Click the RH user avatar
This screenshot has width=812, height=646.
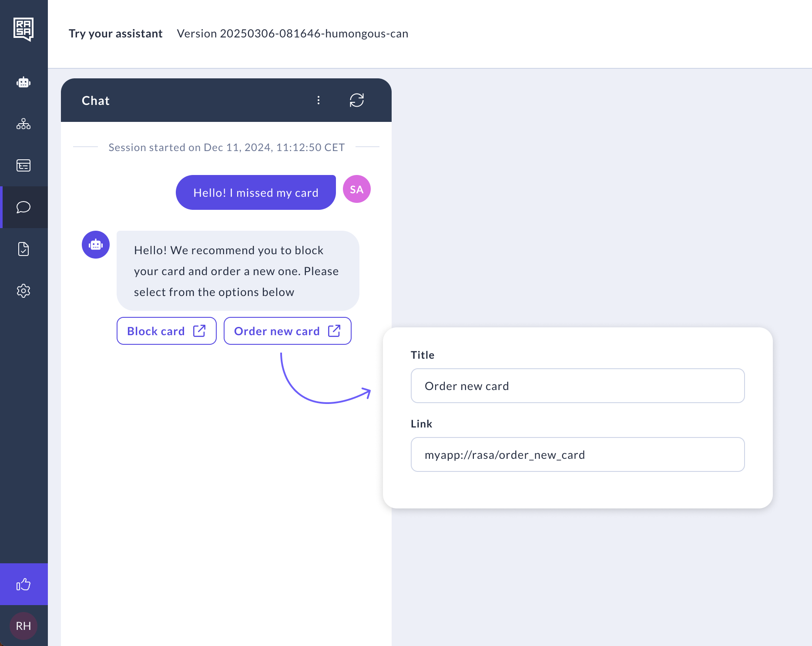[x=23, y=626]
